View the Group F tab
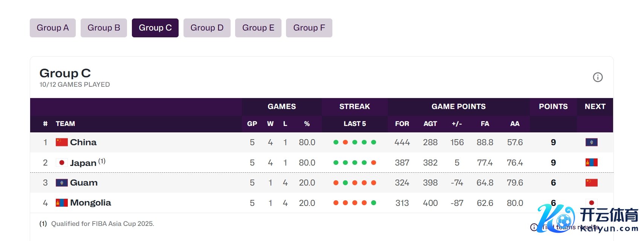Viewport: 644px width, 241px height. click(309, 28)
